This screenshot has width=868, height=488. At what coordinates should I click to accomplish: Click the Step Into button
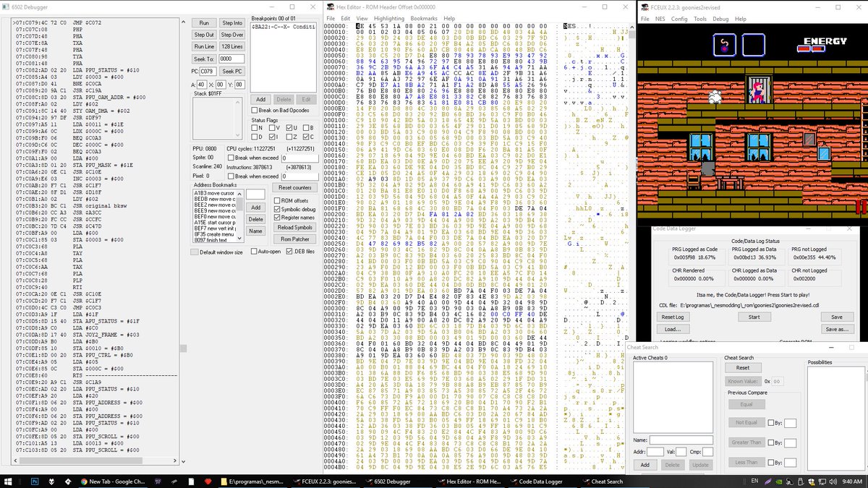click(x=231, y=23)
